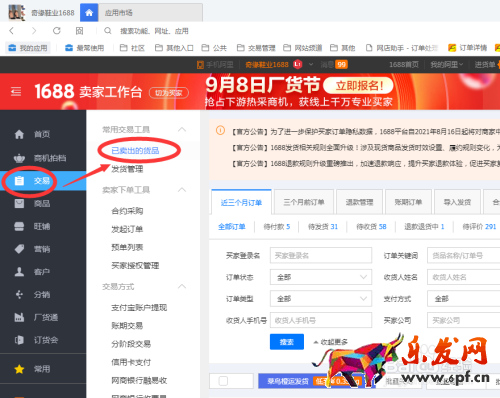This screenshot has width=500, height=398.
Task: Open the 订单状态 dropdown
Action: point(321,277)
